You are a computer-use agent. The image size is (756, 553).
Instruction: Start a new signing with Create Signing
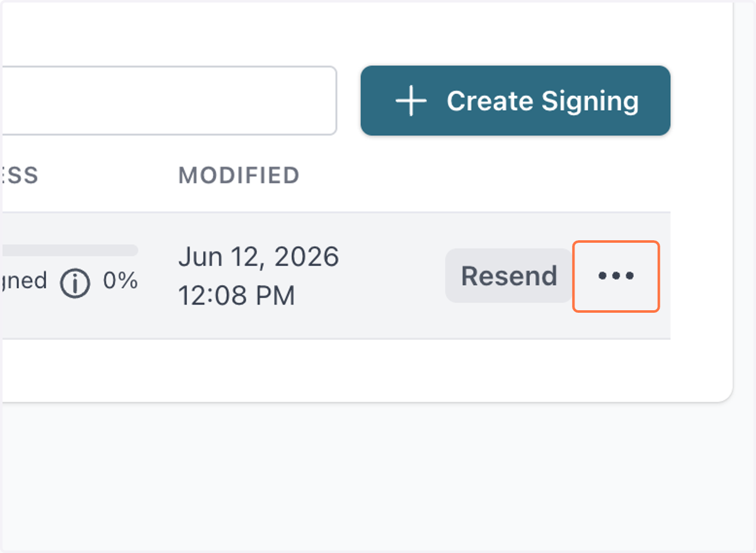pyautogui.click(x=515, y=100)
